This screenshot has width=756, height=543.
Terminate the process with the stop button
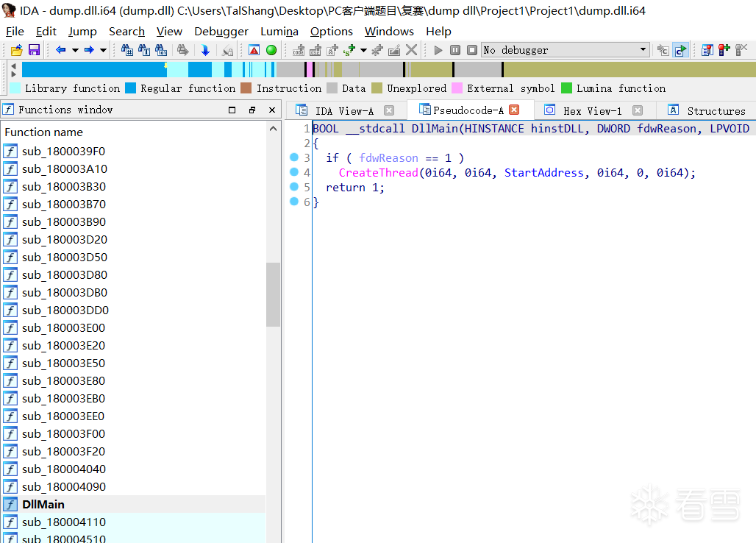point(472,50)
